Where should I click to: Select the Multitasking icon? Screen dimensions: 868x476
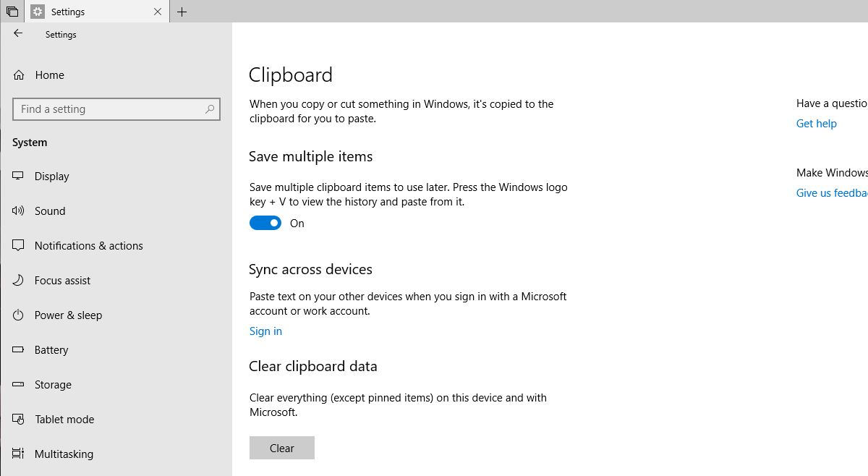(x=19, y=454)
